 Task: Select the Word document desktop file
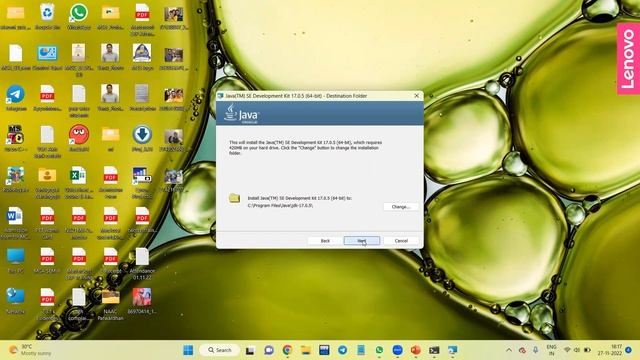(x=16, y=223)
